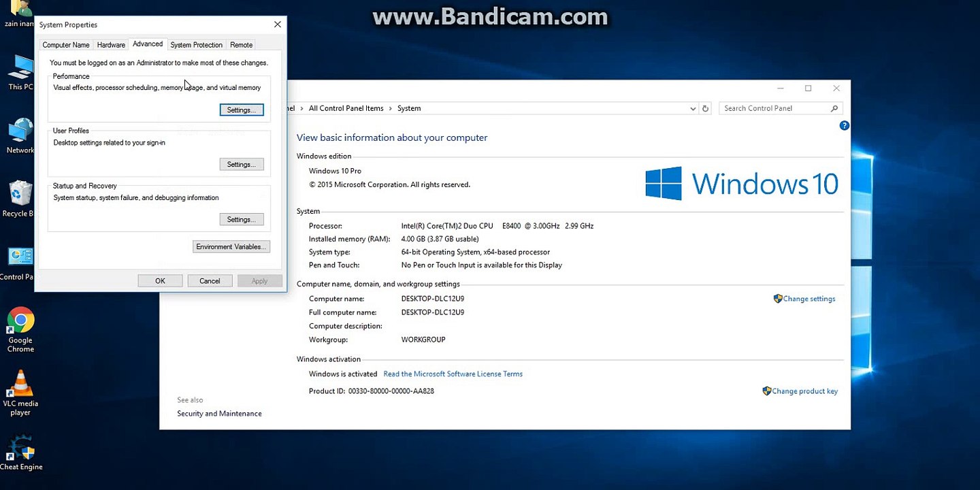The height and width of the screenshot is (490, 980).
Task: Click the 64-bit Operating System value
Action: (476, 252)
